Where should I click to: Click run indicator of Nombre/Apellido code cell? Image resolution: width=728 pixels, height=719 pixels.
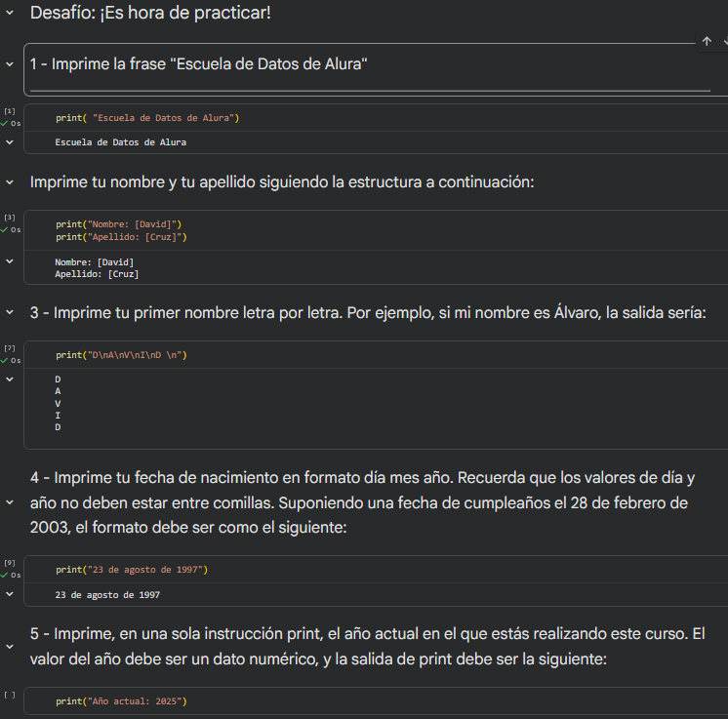(10, 223)
